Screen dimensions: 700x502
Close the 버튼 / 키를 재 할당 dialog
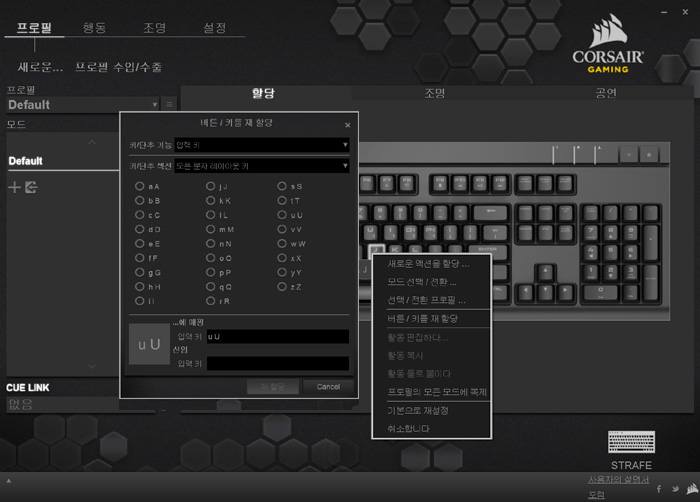[x=348, y=125]
